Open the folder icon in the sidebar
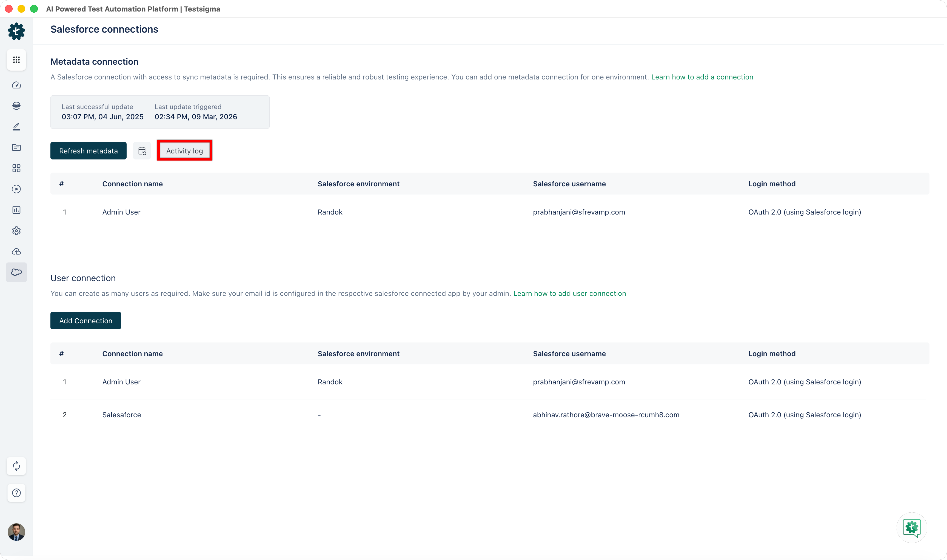 16,148
